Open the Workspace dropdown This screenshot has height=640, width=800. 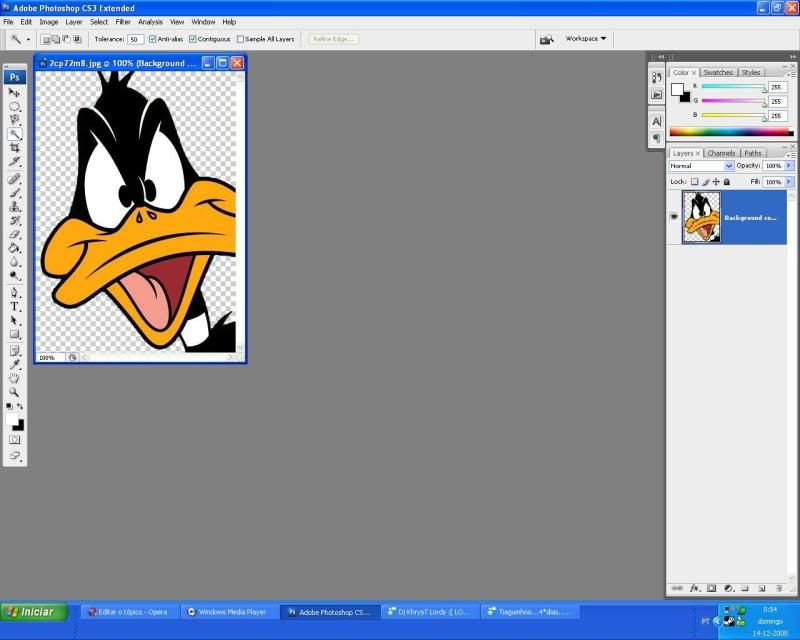[586, 39]
